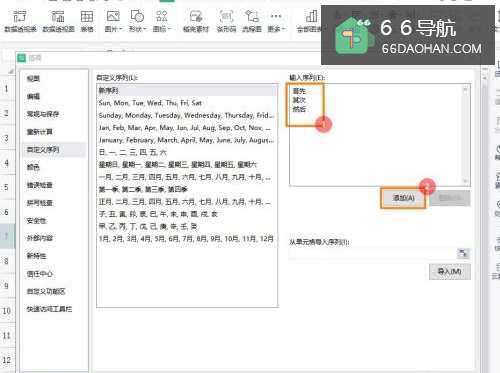The width and height of the screenshot is (500, 373).
Task: Click the 添加(A) button
Action: coord(403,198)
